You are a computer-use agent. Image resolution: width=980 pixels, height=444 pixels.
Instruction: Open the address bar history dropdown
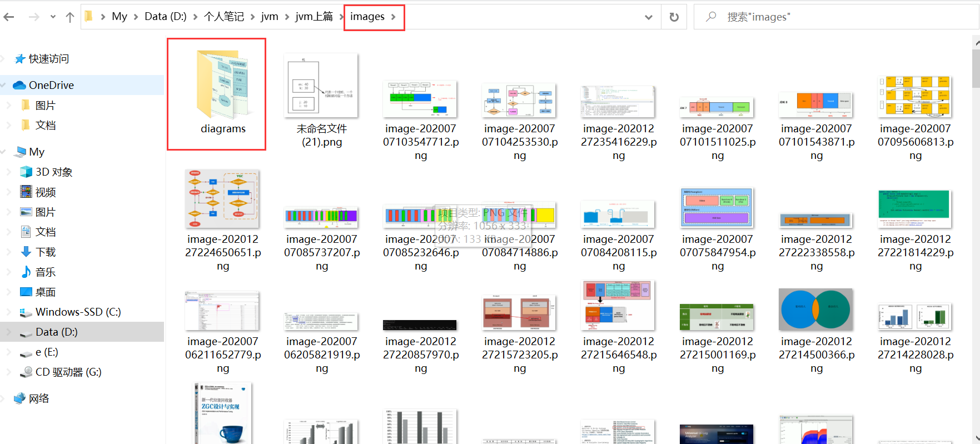pyautogui.click(x=649, y=17)
